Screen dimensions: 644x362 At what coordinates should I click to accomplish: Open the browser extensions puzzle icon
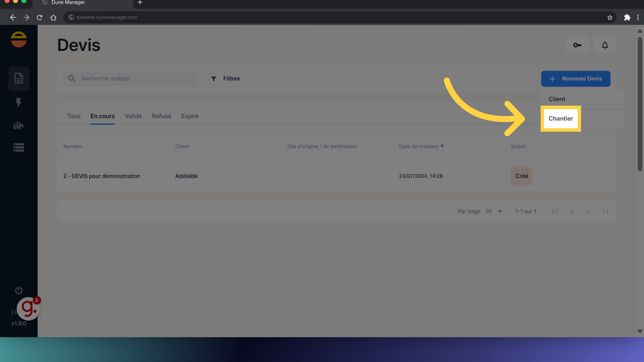[x=627, y=17]
